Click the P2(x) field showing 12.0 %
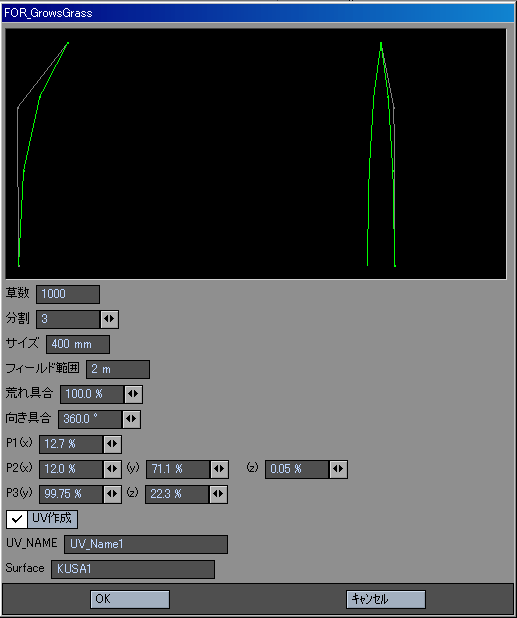 tap(71, 469)
